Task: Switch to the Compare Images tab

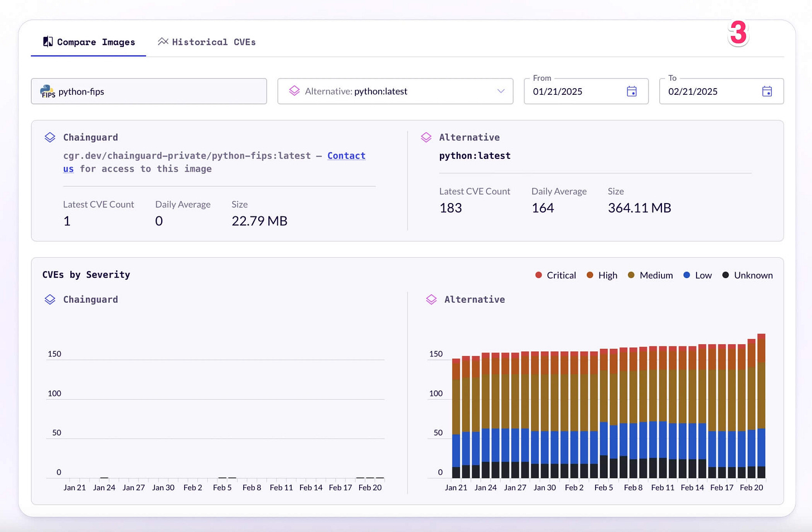Action: click(x=89, y=42)
